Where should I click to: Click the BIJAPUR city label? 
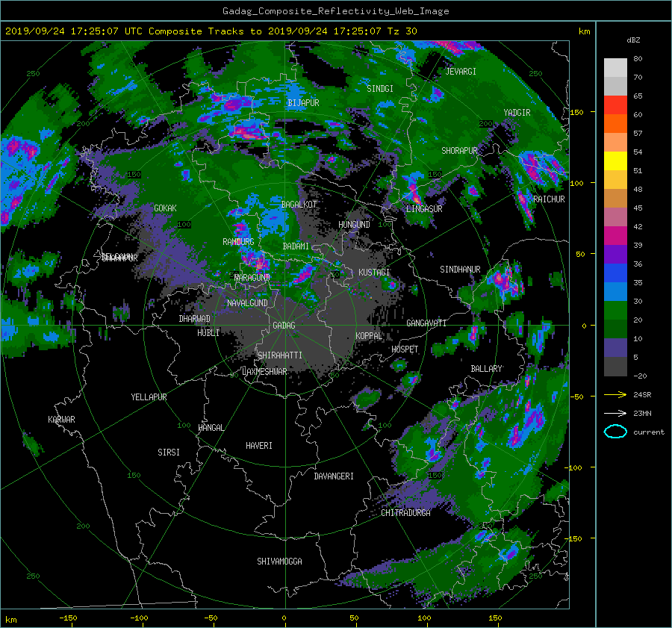(x=303, y=103)
